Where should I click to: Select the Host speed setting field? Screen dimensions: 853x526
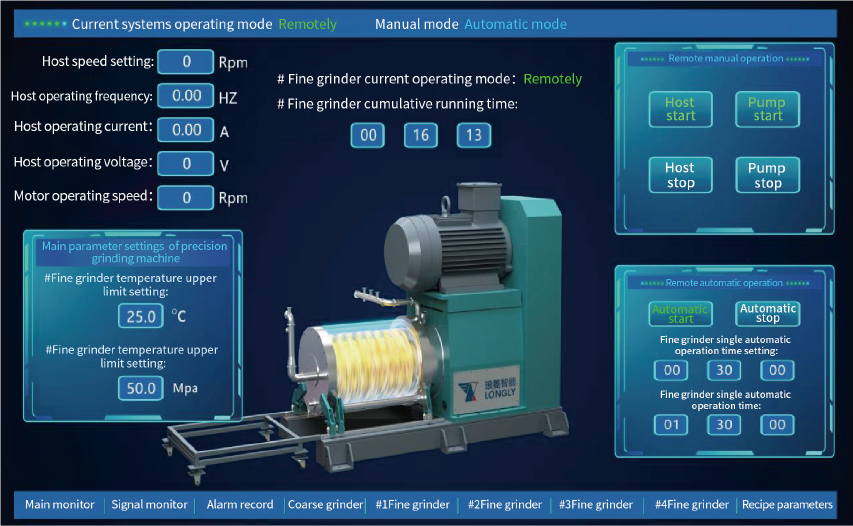click(x=186, y=62)
